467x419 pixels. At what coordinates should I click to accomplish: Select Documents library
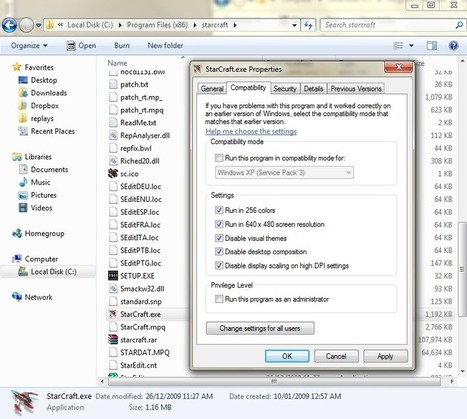[x=49, y=170]
